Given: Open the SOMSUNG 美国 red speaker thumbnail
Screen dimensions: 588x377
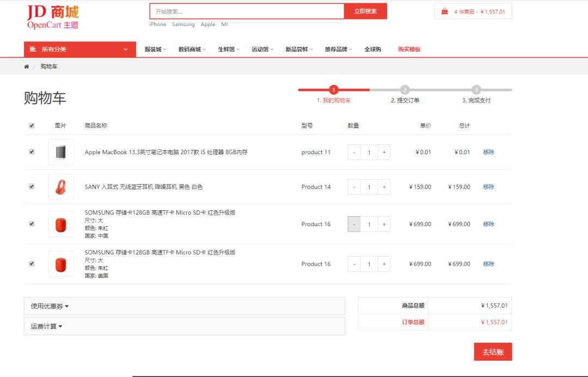Looking at the screenshot, I should pyautogui.click(x=61, y=264).
